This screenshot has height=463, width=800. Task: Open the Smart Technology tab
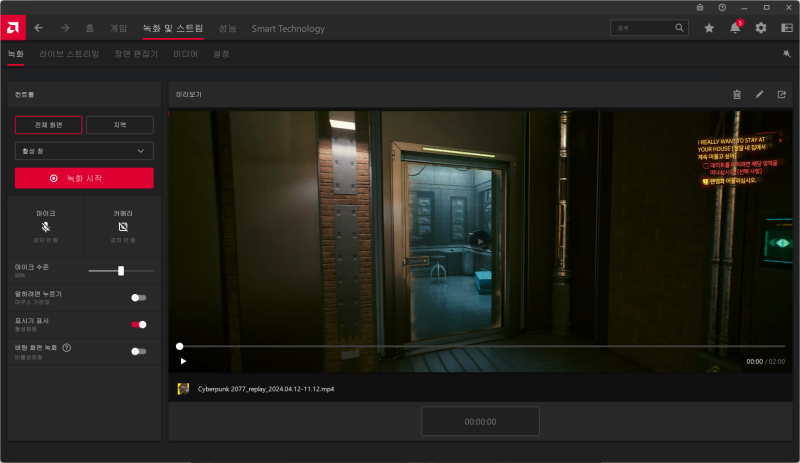click(288, 29)
